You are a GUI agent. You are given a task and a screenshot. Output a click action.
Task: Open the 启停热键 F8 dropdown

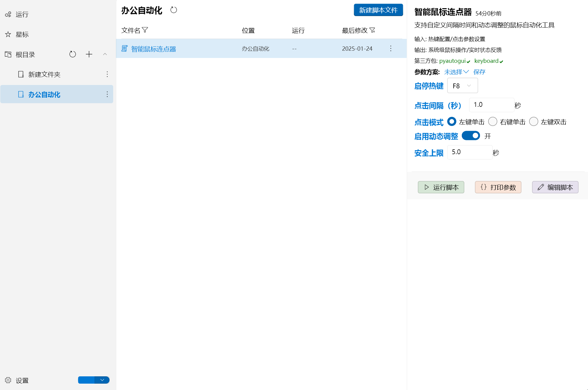click(x=463, y=86)
